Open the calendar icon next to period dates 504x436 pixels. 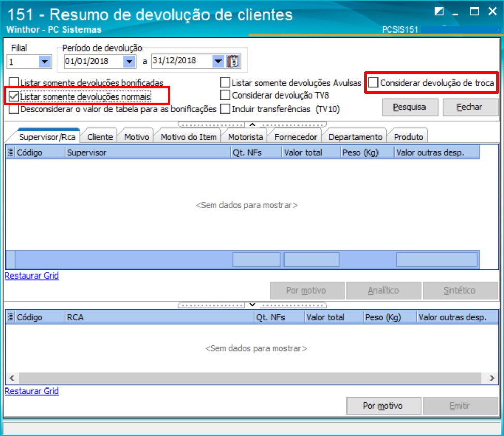coord(233,61)
